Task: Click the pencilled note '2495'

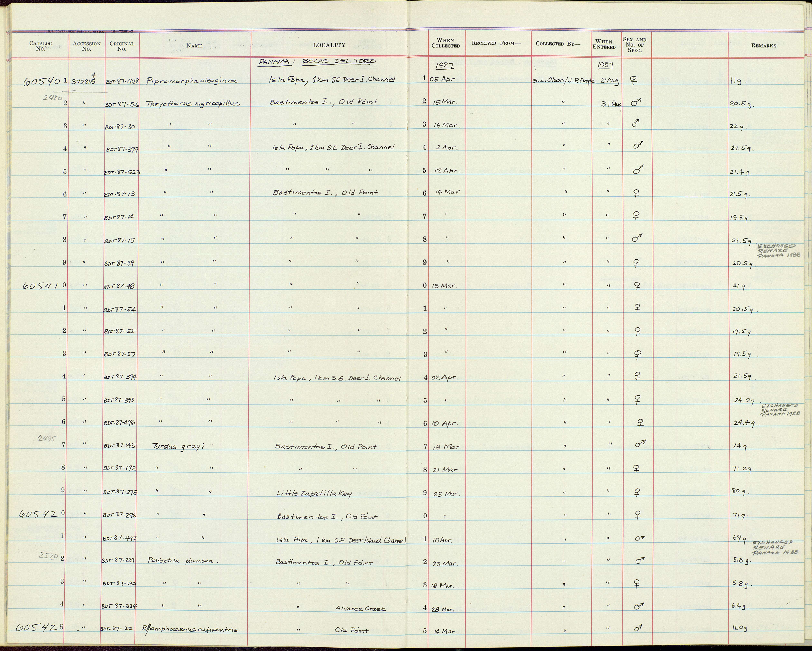Action: coord(47,438)
